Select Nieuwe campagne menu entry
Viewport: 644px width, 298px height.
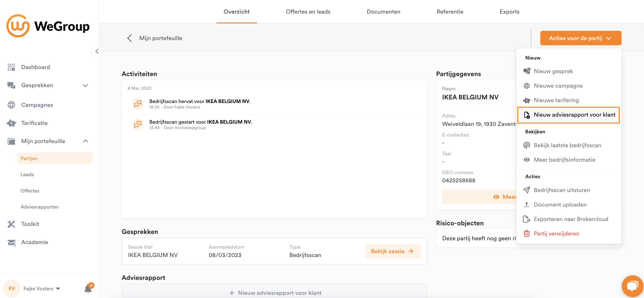(x=569, y=86)
